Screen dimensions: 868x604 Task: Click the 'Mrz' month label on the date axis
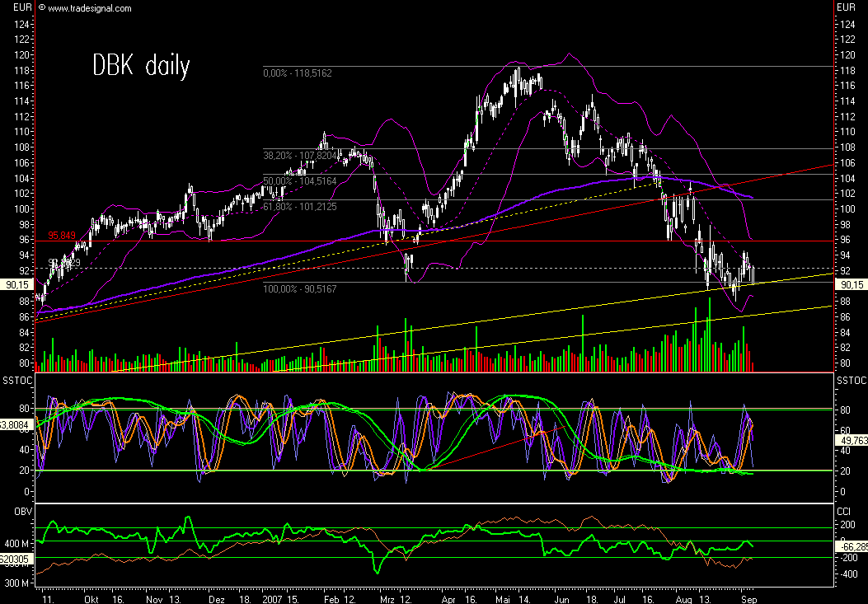[x=387, y=599]
